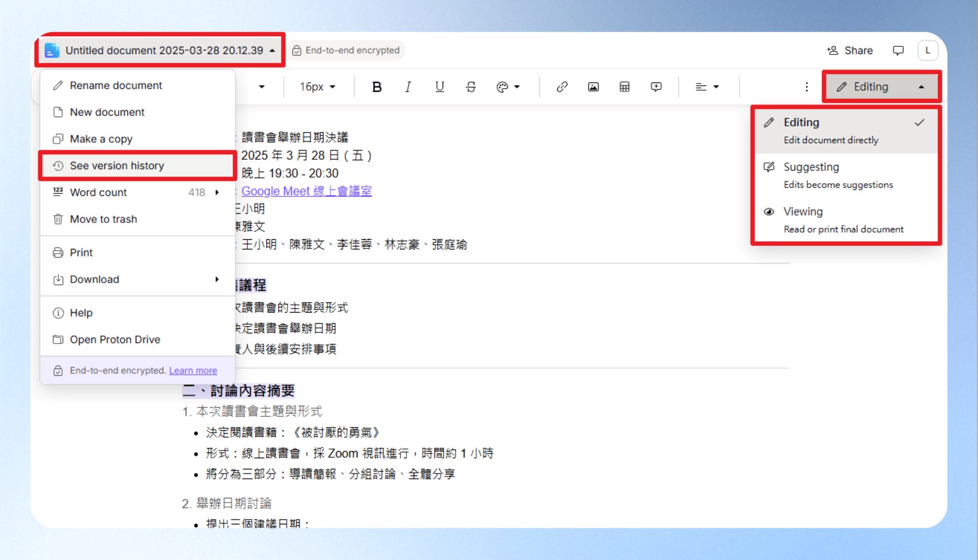This screenshot has height=560, width=978.
Task: Click the line 2. 舉辦日期討論
Action: pos(227,503)
